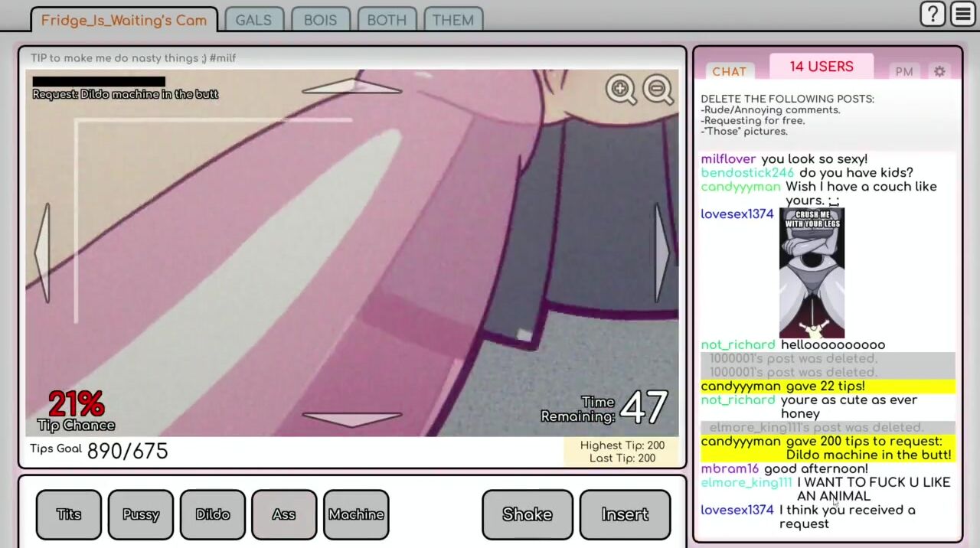The image size is (980, 548).
Task: Pan camera with the left arrow
Action: coord(43,253)
